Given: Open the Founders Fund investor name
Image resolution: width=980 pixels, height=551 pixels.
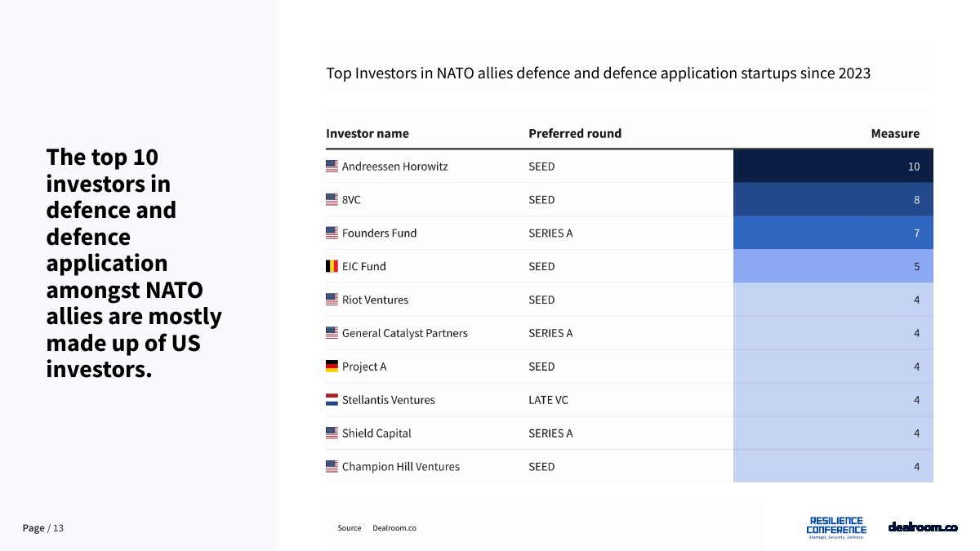Looking at the screenshot, I should pos(379,233).
